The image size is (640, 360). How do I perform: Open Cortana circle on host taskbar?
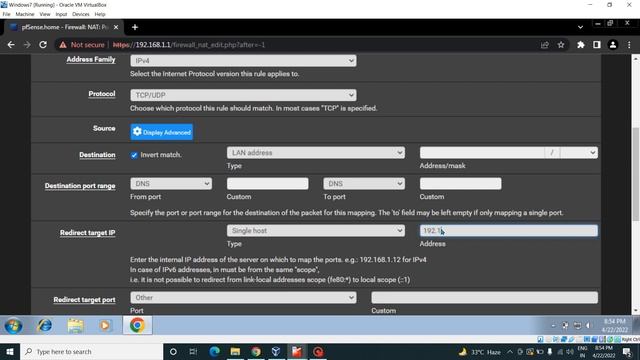[173, 351]
